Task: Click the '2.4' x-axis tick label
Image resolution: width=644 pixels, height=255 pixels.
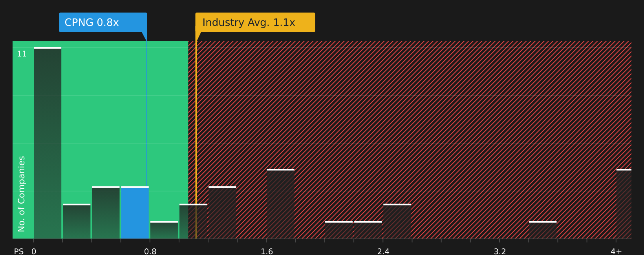Action: 383,251
